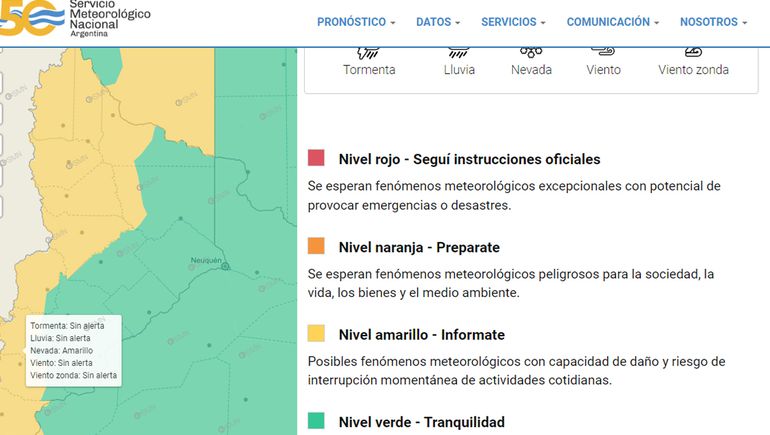Click 'Nevada: Amarillo' in the map tooltip
The height and width of the screenshot is (435, 770).
[61, 351]
